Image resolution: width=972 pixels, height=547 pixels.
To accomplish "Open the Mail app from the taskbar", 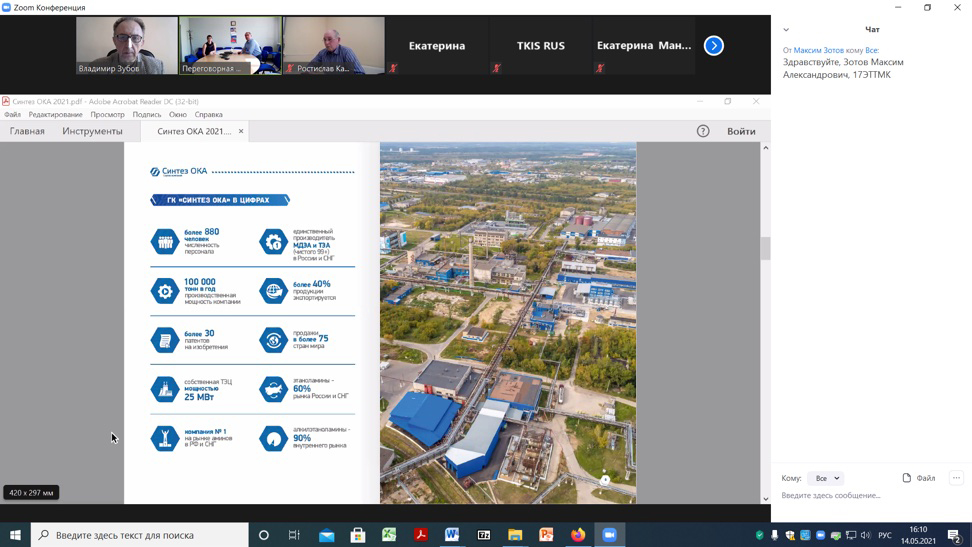I will 327,535.
